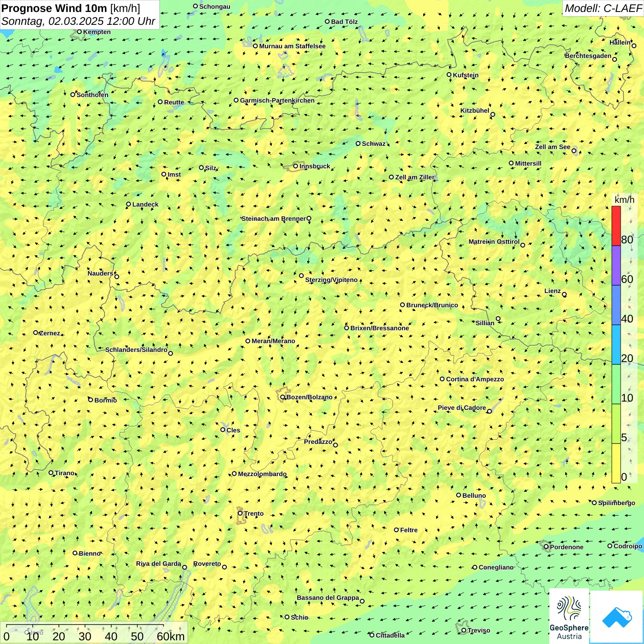Click the 'Matrei in Osttirol' label

[x=494, y=241]
